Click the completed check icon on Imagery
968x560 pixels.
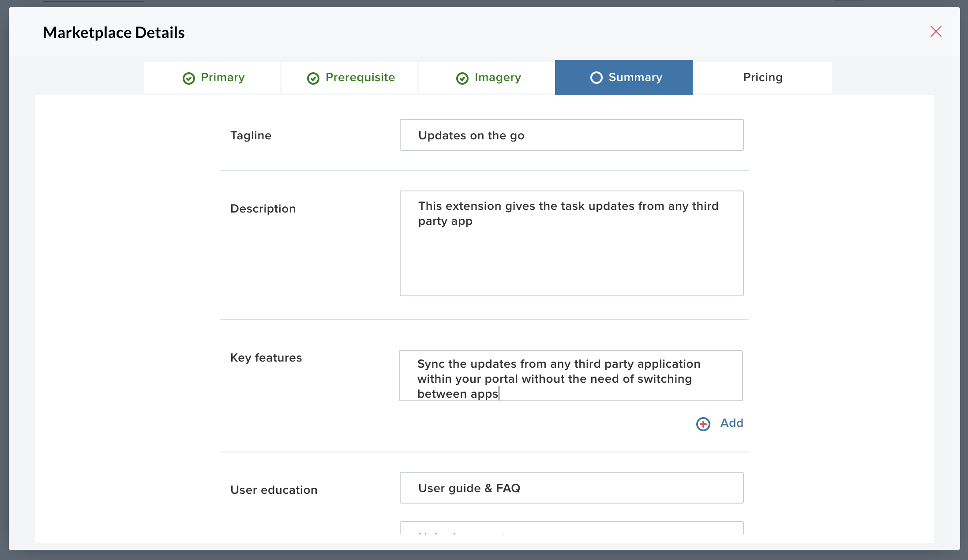click(462, 78)
